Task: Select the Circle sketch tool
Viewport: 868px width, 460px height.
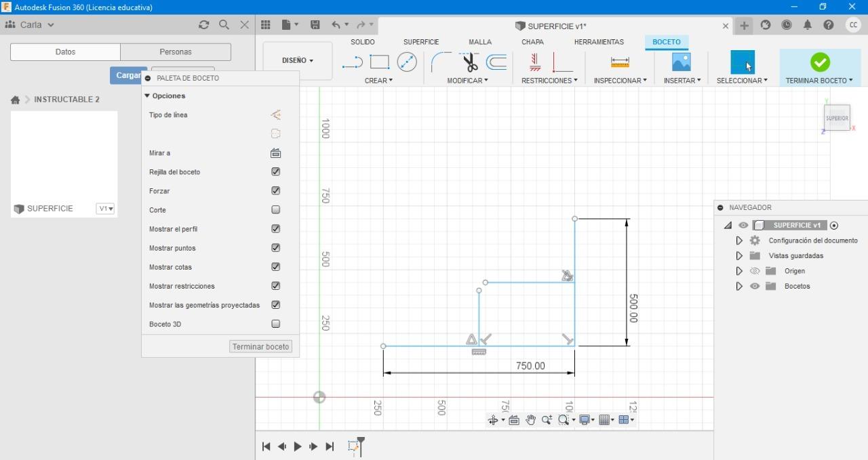Action: point(407,62)
